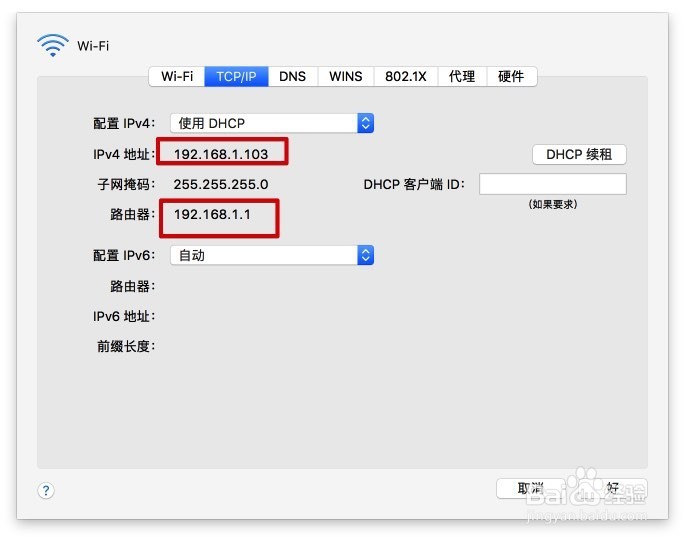Click the (如果要求) hint text
The height and width of the screenshot is (540, 685).
(x=553, y=204)
